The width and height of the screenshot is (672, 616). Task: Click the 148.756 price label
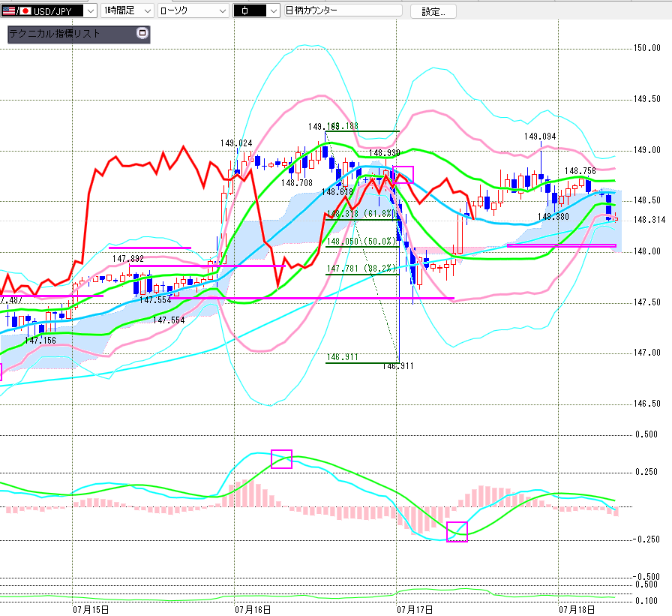pyautogui.click(x=580, y=171)
